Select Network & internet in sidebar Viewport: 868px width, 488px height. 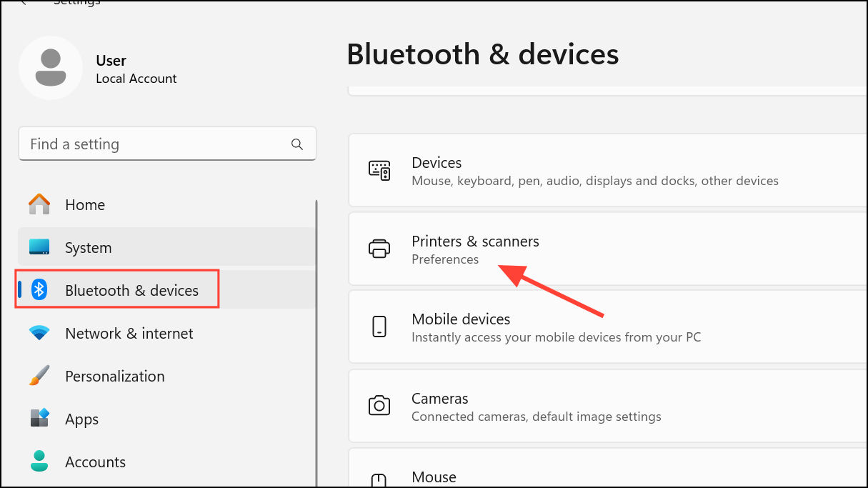point(129,333)
